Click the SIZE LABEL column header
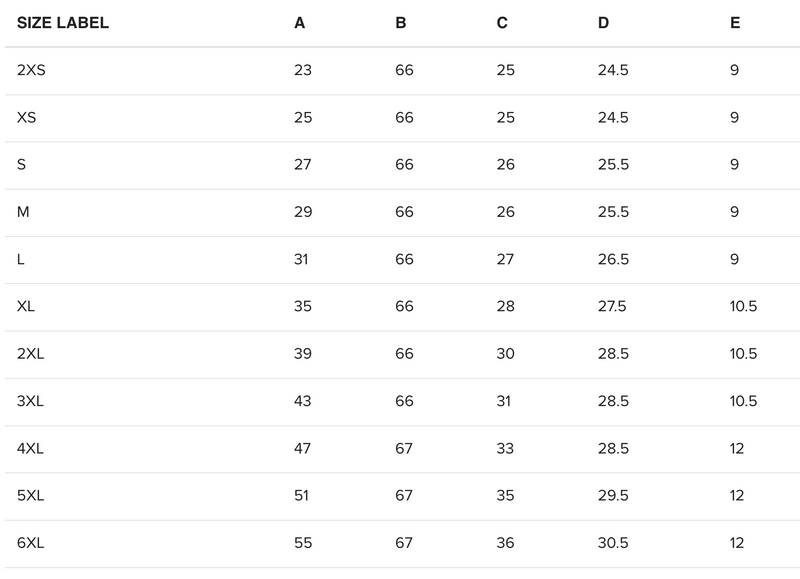The height and width of the screenshot is (579, 800). 63,23
